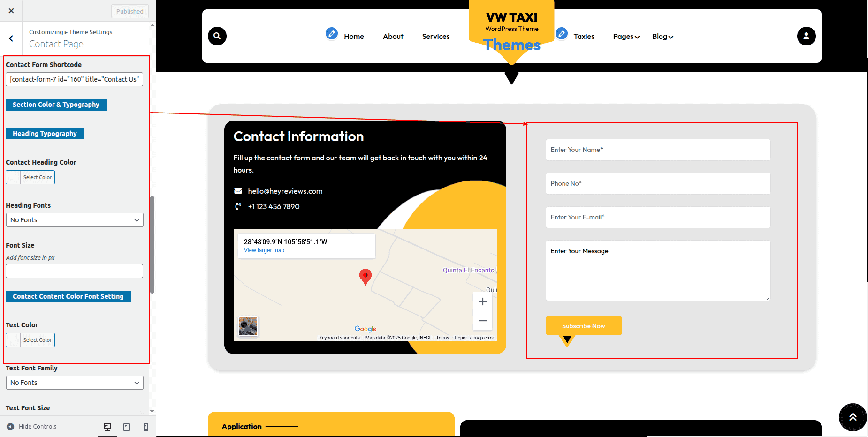
Task: Hide Controls in the customizer footer
Action: (x=31, y=426)
